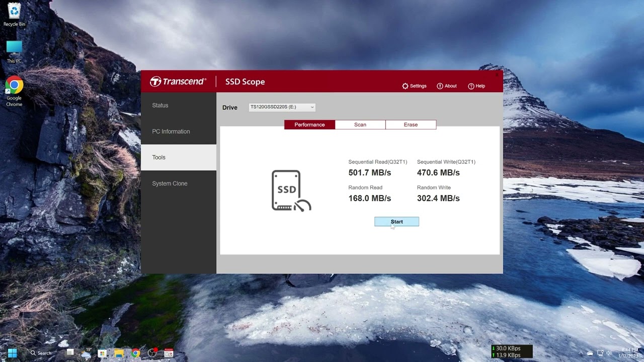
Task: Click the Random Read value 168.0 MB/s
Action: pyautogui.click(x=370, y=198)
